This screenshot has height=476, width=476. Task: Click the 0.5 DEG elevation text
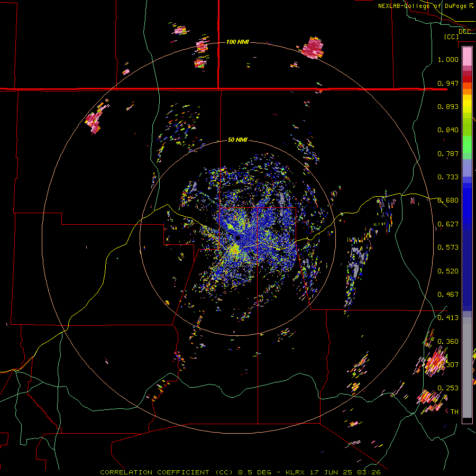254,472
